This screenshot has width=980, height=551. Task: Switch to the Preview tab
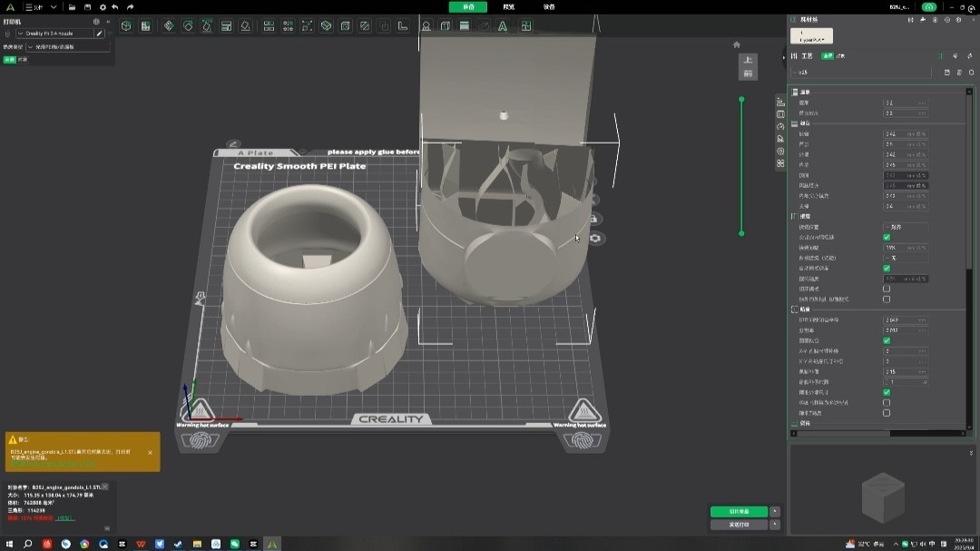(x=509, y=7)
